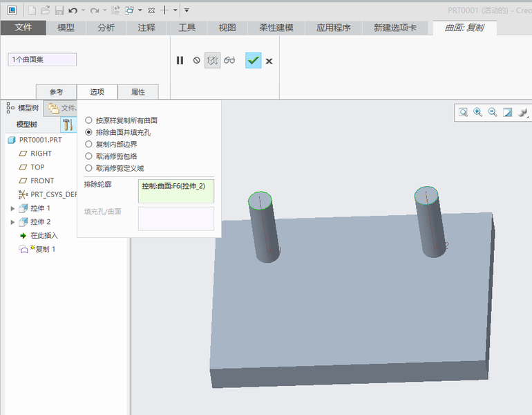This screenshot has height=415, width=532.
Task: Click the glasses verify preview icon
Action: pyautogui.click(x=229, y=60)
